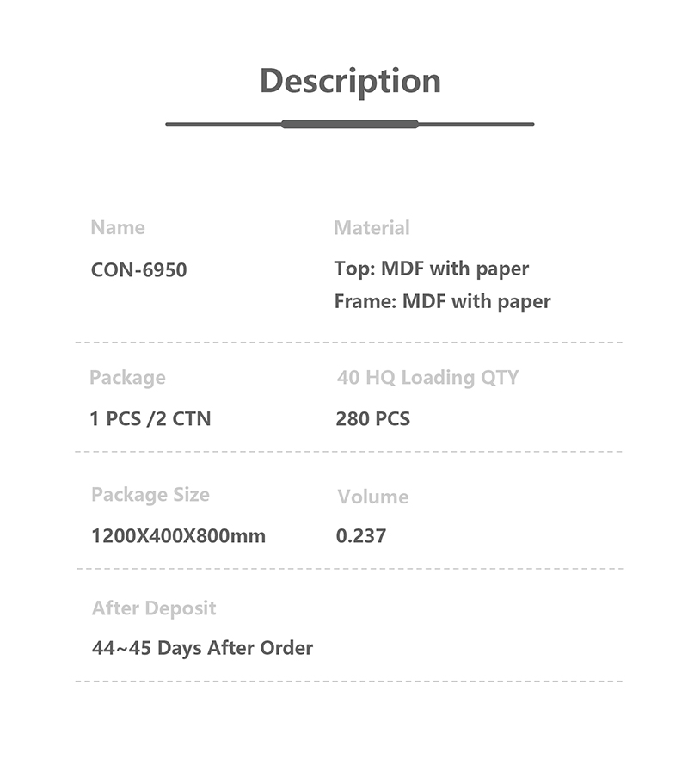
Task: Select the '280 PCS' loading quantity
Action: (x=373, y=419)
